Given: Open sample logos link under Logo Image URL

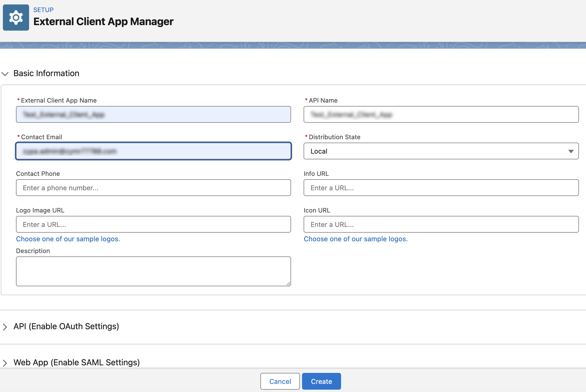Looking at the screenshot, I should pos(68,239).
